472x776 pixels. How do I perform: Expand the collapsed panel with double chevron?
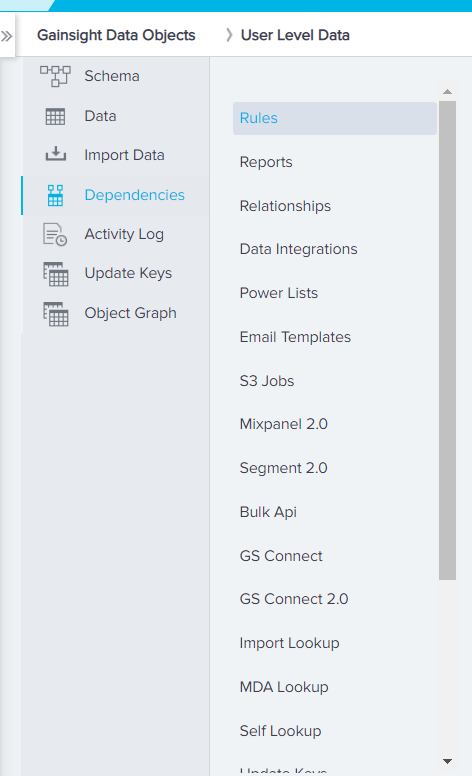6,36
